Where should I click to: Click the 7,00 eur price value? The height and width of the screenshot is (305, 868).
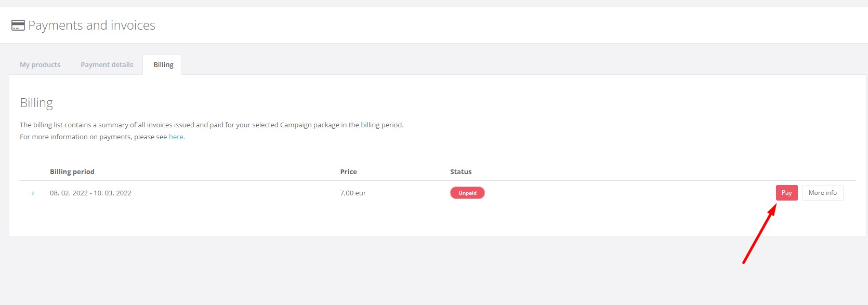coord(353,193)
